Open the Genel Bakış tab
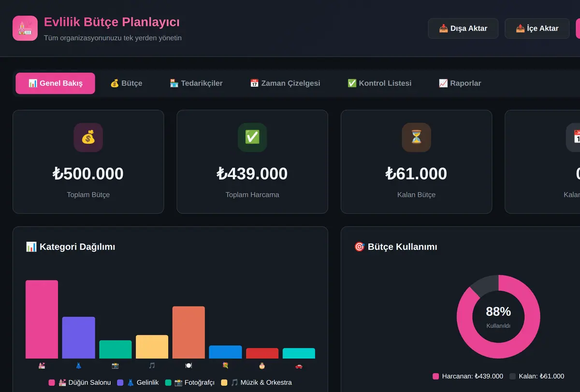Image resolution: width=580 pixels, height=392 pixels. 55,83
